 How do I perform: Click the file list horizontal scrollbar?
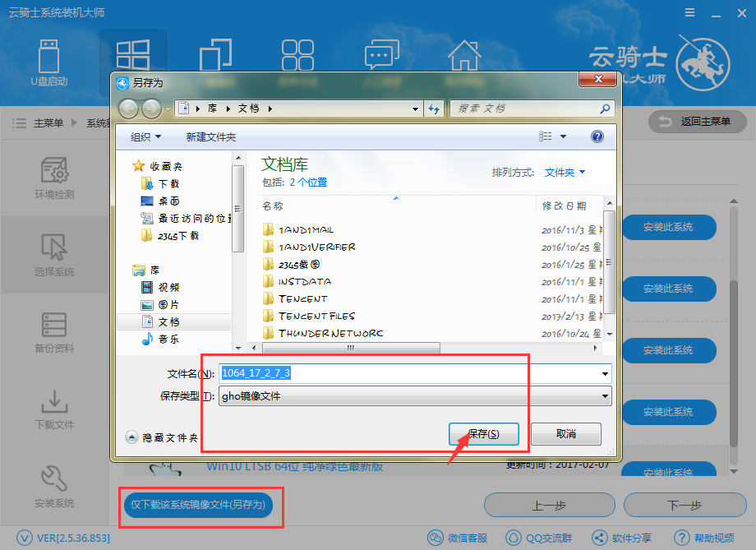(x=351, y=348)
